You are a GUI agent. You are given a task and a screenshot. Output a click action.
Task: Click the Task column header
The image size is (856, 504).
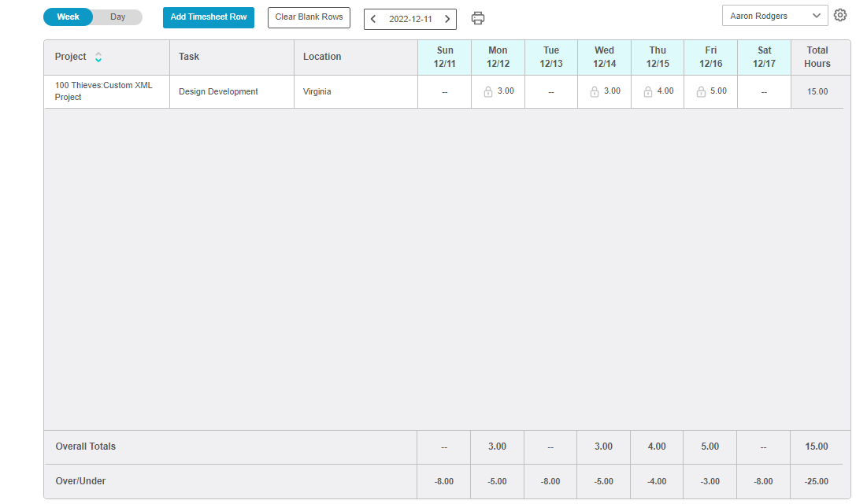[x=232, y=57]
